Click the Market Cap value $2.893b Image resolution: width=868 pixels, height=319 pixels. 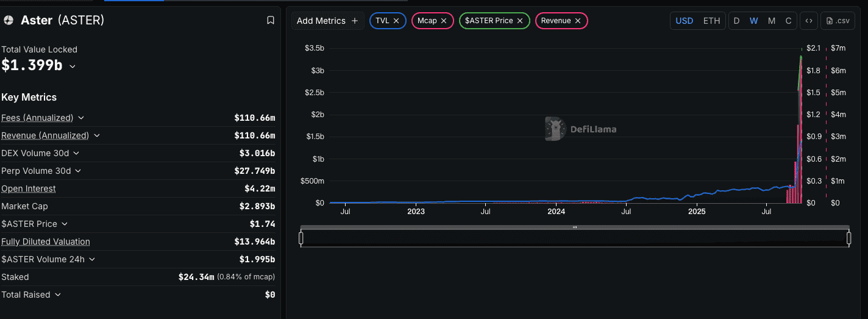click(x=257, y=206)
